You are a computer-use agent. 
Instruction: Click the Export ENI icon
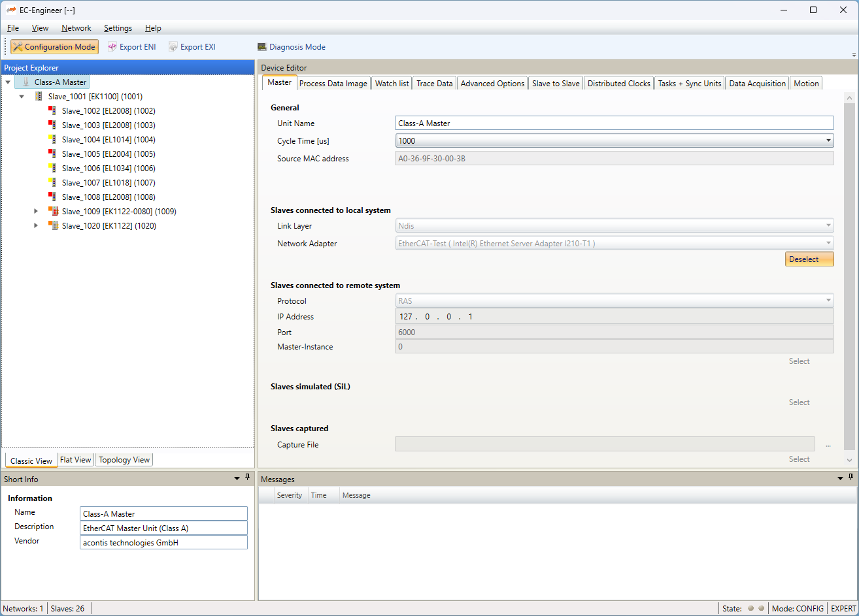coord(112,47)
